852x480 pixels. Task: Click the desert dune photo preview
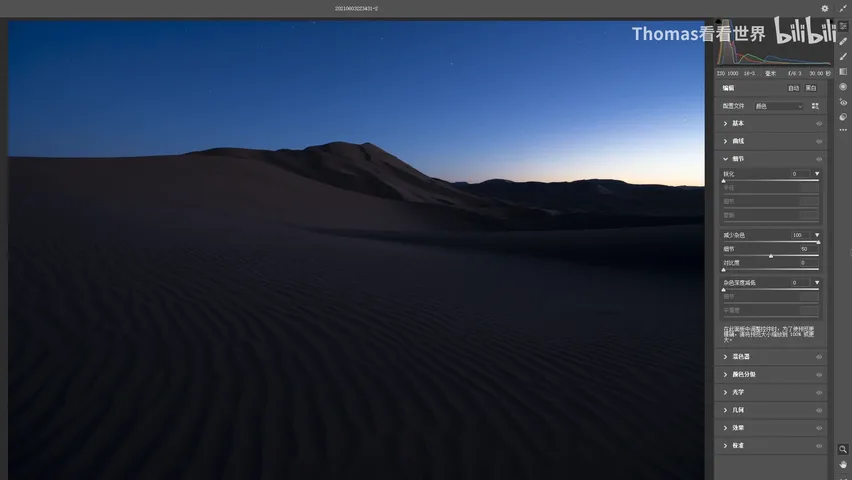coord(356,250)
